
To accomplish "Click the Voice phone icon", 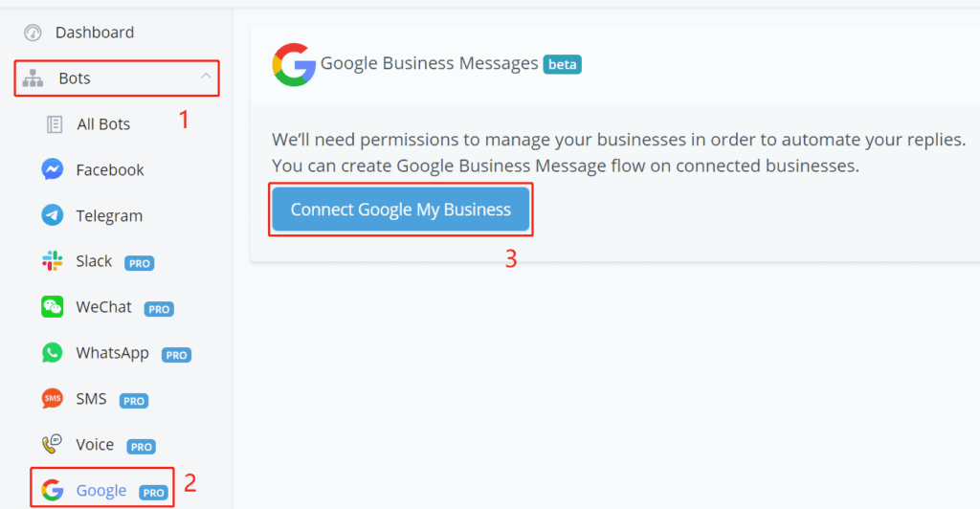I will tap(53, 445).
